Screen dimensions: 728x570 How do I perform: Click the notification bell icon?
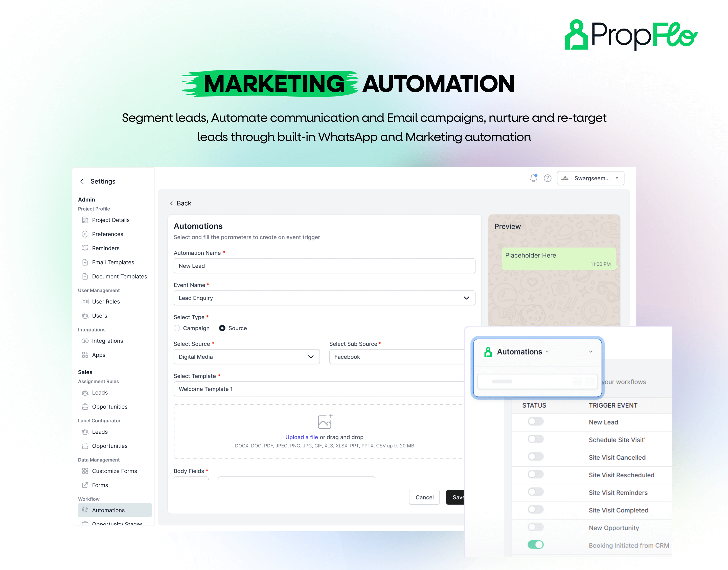click(533, 178)
